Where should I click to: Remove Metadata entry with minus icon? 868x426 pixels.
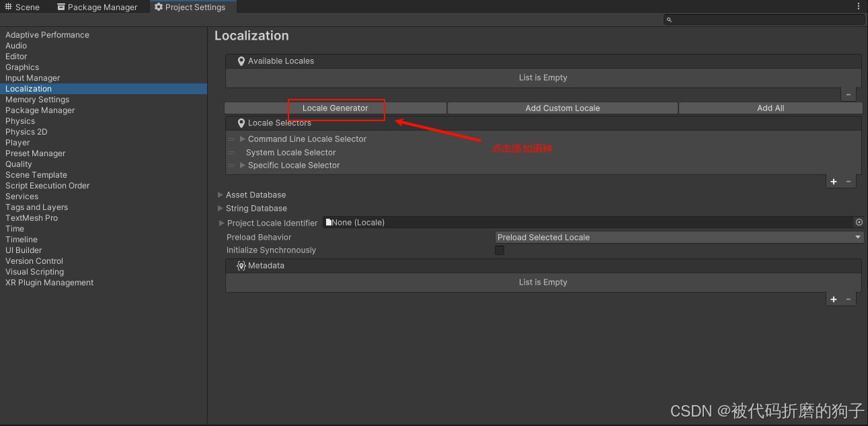click(849, 299)
